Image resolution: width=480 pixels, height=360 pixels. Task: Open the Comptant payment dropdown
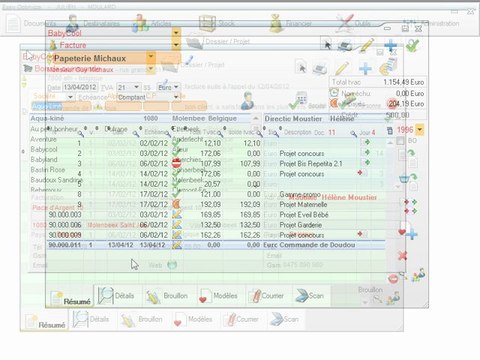[176, 97]
